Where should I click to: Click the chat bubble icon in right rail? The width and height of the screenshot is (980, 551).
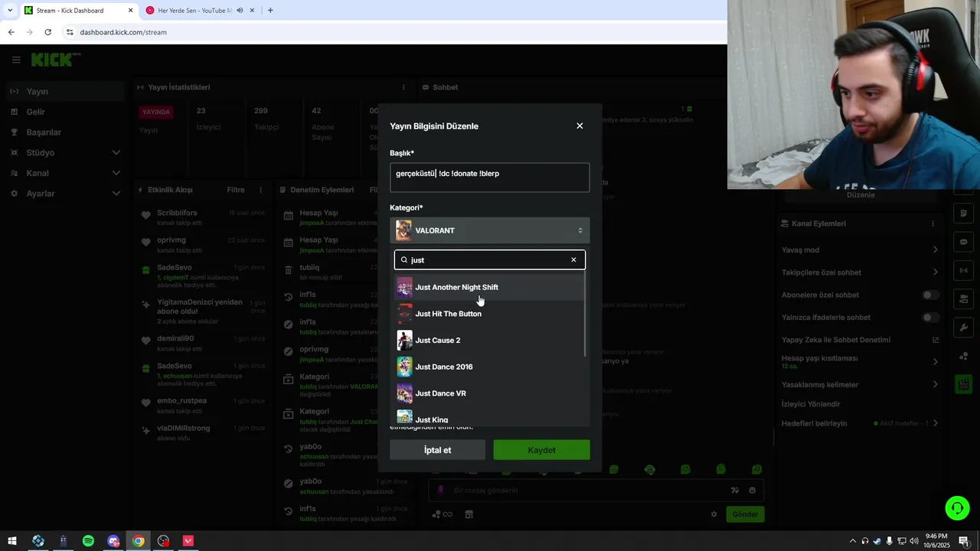[x=963, y=242]
